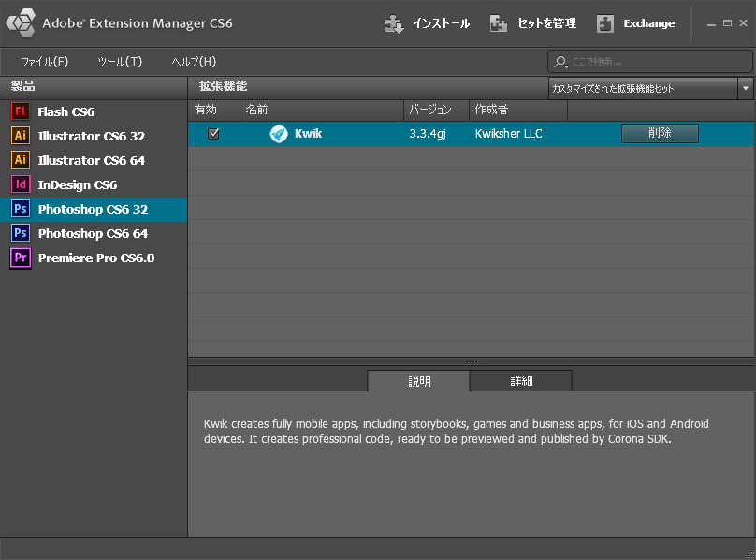Sort by the バージョン column header
Screen dimensions: 756x560
(x=436, y=111)
